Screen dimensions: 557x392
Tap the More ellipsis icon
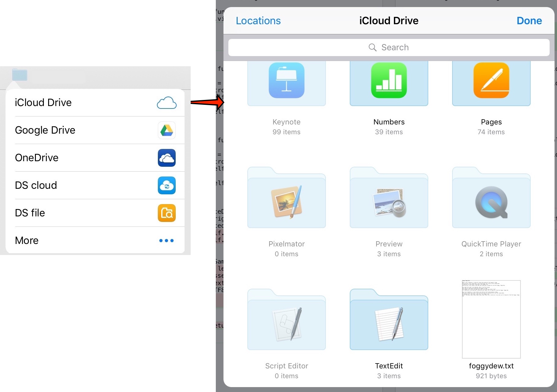pos(166,241)
